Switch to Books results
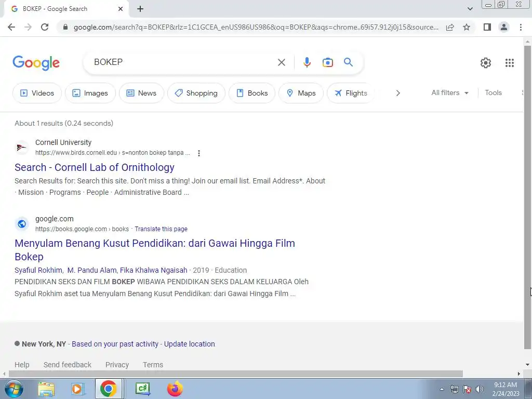Screen dimensions: 532x399 [252, 93]
